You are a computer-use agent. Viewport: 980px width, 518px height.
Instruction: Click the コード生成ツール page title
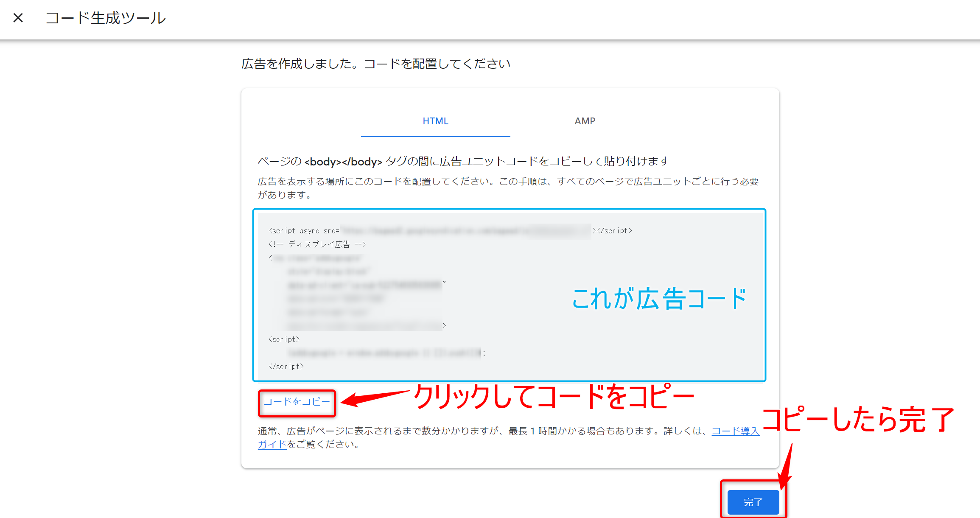pyautogui.click(x=106, y=18)
